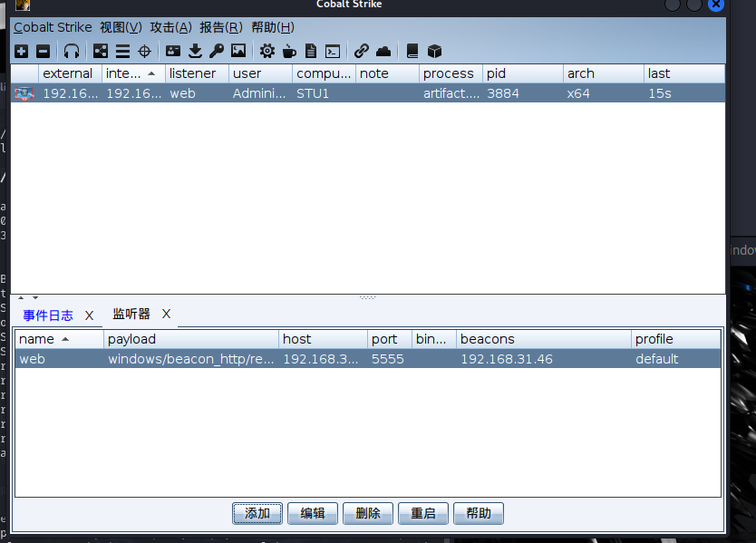This screenshot has height=543, width=756.
Task: Sort listeners by beacons column
Action: pos(544,339)
